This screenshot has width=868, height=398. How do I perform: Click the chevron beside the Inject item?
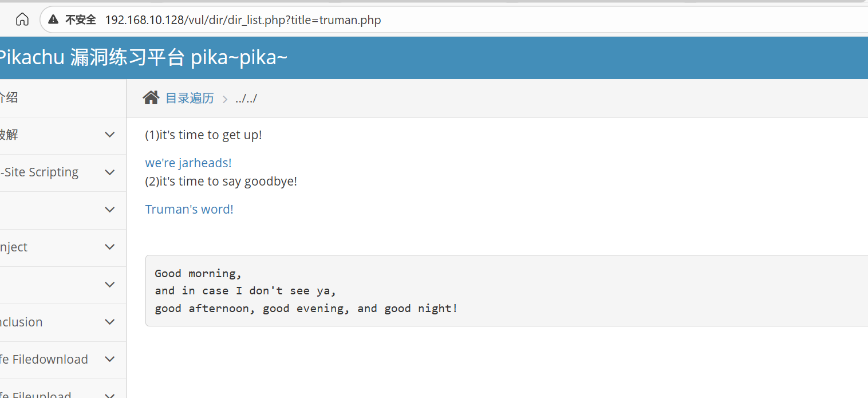[110, 247]
